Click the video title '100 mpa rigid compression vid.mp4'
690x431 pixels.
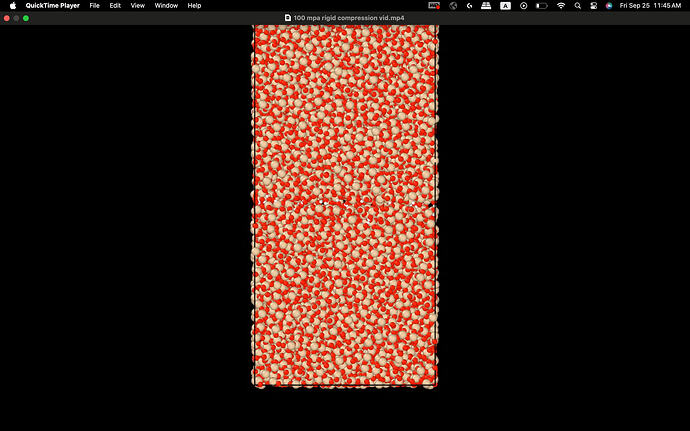tap(349, 18)
